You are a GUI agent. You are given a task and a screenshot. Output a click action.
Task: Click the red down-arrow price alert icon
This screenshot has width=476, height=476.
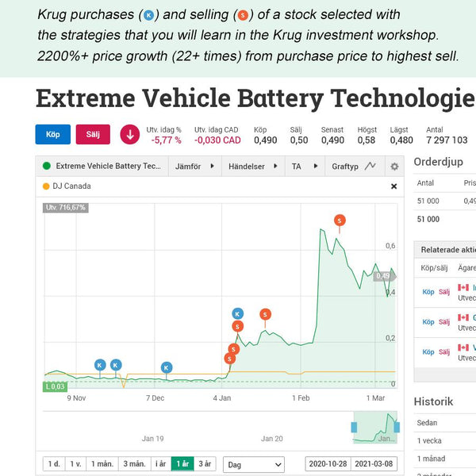point(129,134)
